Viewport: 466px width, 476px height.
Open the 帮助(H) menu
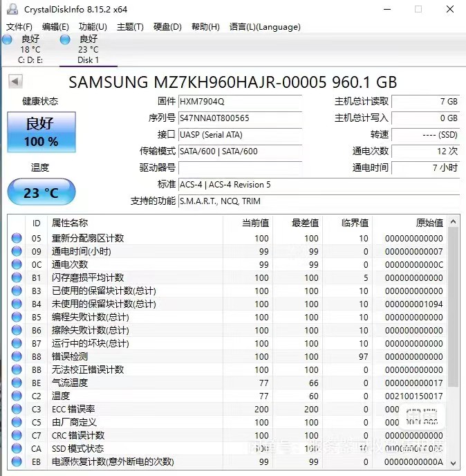pyautogui.click(x=205, y=27)
